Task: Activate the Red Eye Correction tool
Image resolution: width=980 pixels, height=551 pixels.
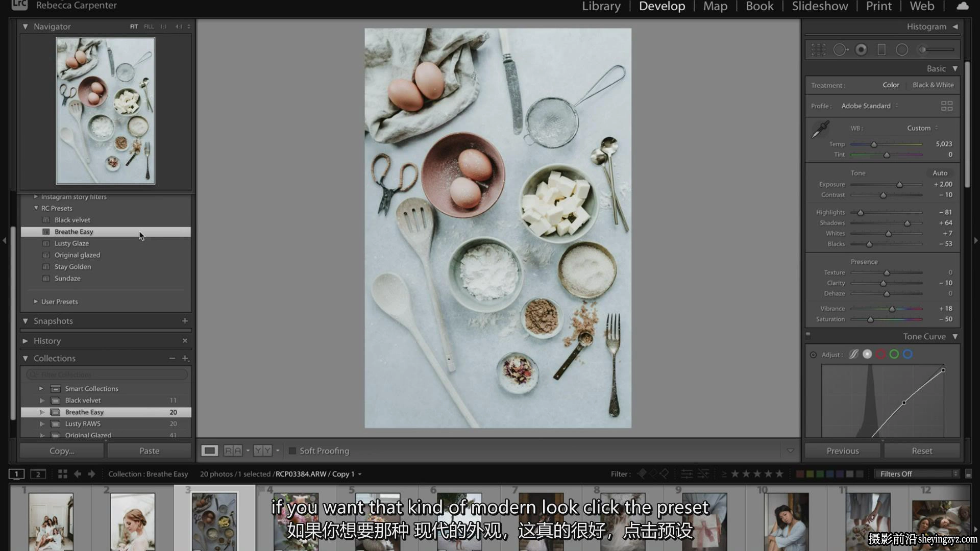Action: [861, 49]
